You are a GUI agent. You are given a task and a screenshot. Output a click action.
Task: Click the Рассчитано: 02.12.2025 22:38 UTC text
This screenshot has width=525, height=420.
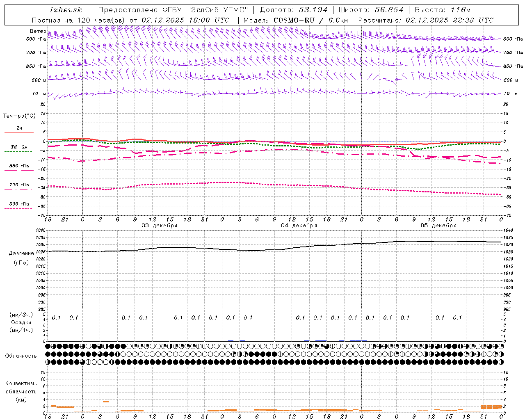pyautogui.click(x=426, y=20)
